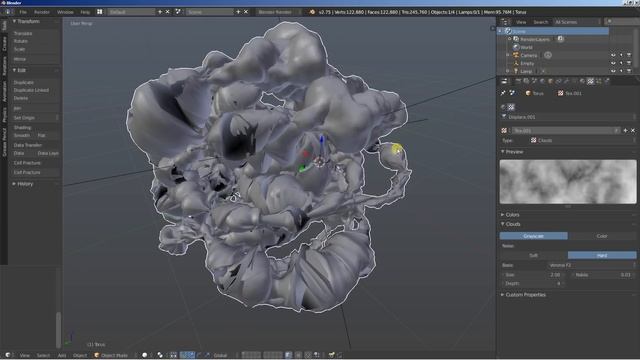Screen dimensions: 640x360
Task: Open the Set Origin dropdown
Action: 36,118
